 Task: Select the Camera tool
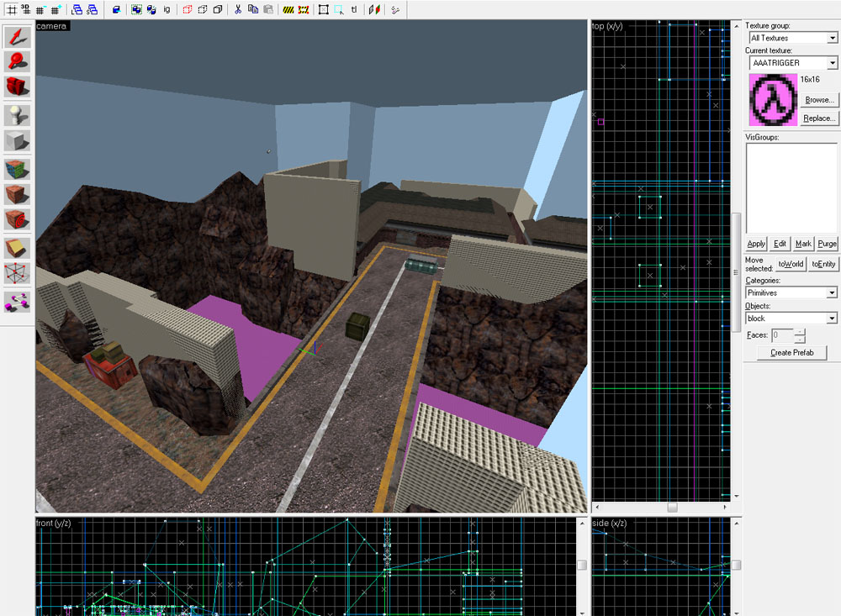pyautogui.click(x=17, y=87)
